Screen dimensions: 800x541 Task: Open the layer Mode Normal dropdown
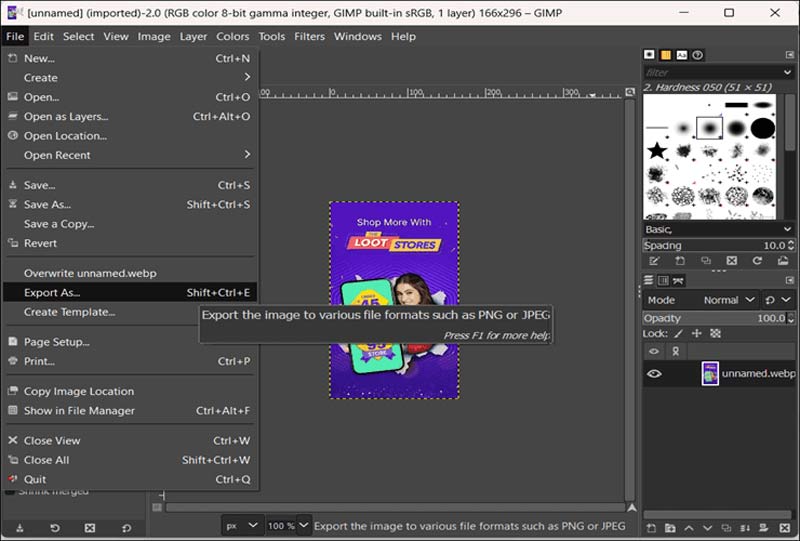click(x=728, y=300)
